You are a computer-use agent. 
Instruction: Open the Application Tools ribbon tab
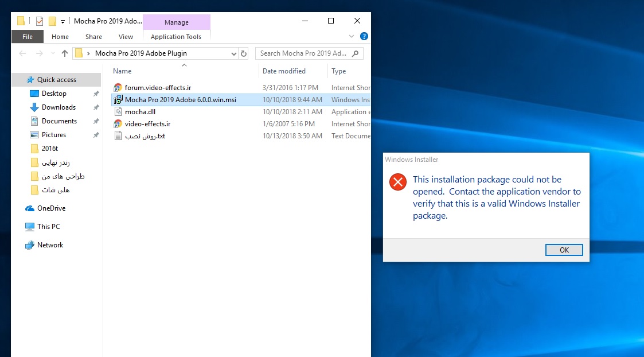coord(176,37)
